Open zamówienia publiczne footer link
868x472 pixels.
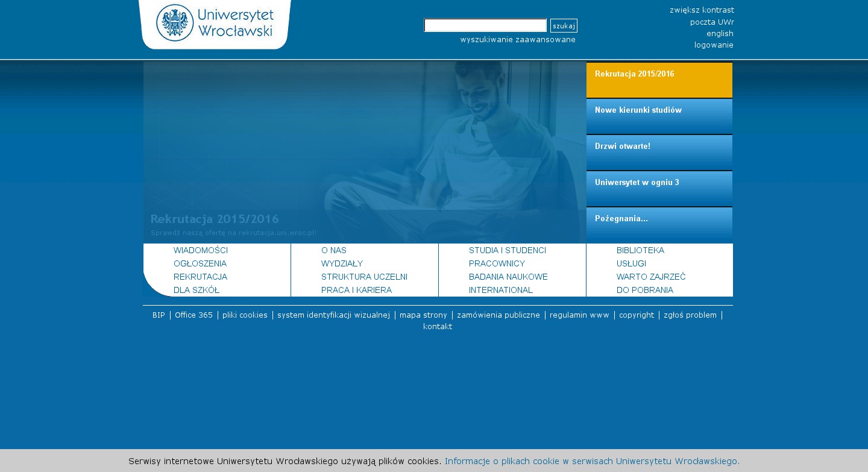(x=498, y=315)
